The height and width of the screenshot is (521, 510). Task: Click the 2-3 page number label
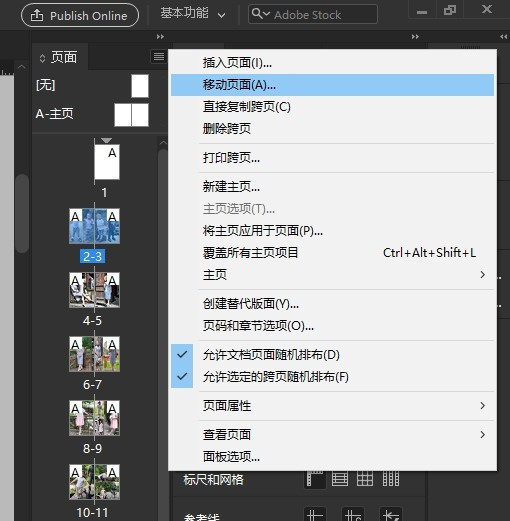(x=92, y=256)
